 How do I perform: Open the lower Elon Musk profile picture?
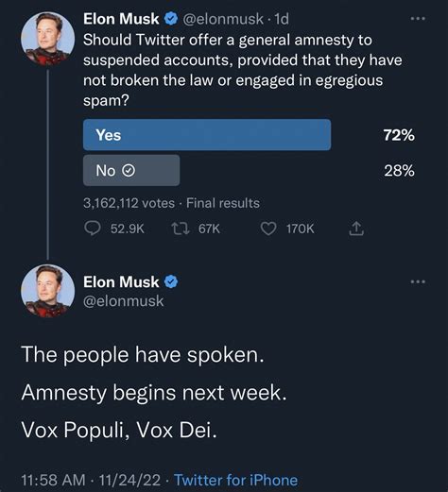click(47, 291)
